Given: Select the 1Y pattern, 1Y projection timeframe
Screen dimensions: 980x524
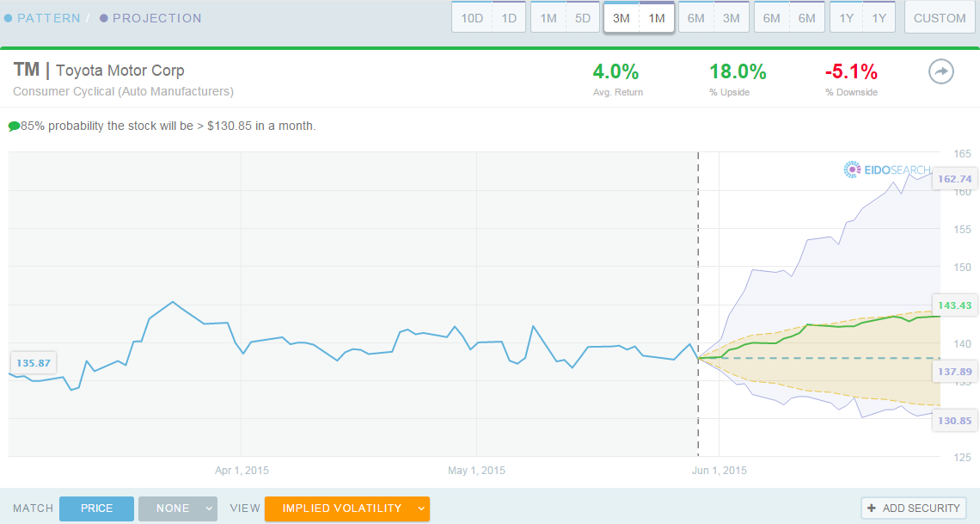Looking at the screenshot, I should (x=862, y=18).
